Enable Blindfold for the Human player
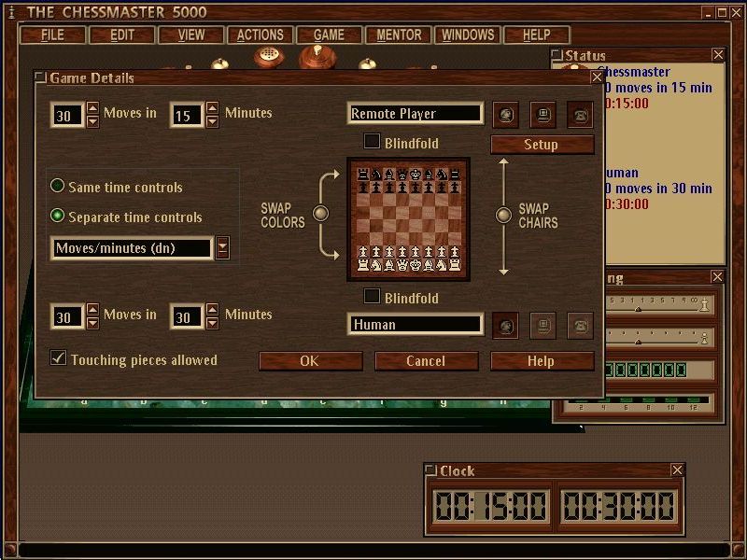This screenshot has height=560, width=747. click(x=371, y=298)
